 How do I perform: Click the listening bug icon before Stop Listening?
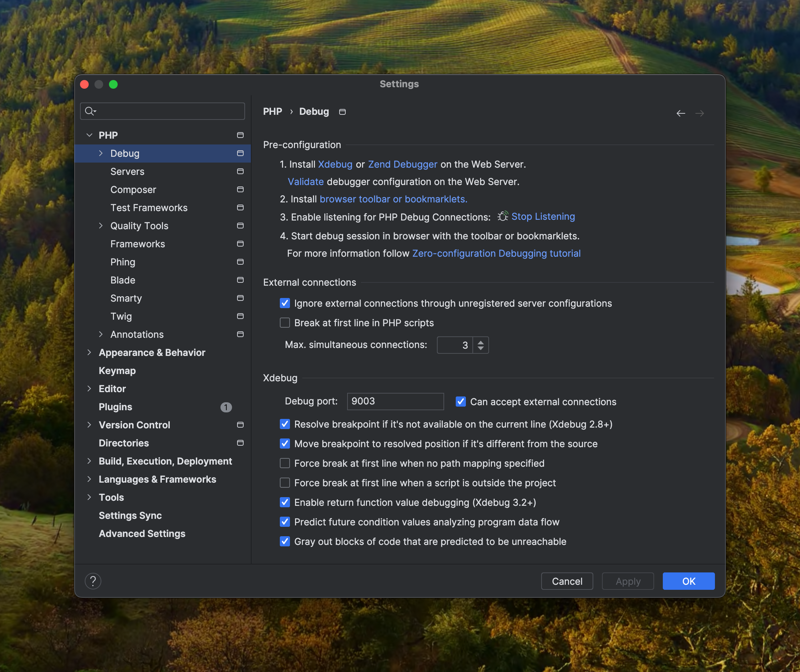tap(502, 217)
